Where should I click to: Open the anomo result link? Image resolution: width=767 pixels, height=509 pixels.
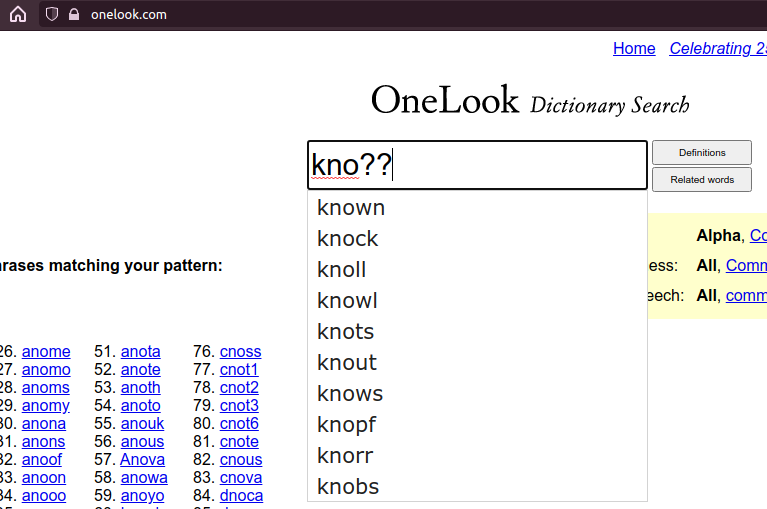[46, 370]
